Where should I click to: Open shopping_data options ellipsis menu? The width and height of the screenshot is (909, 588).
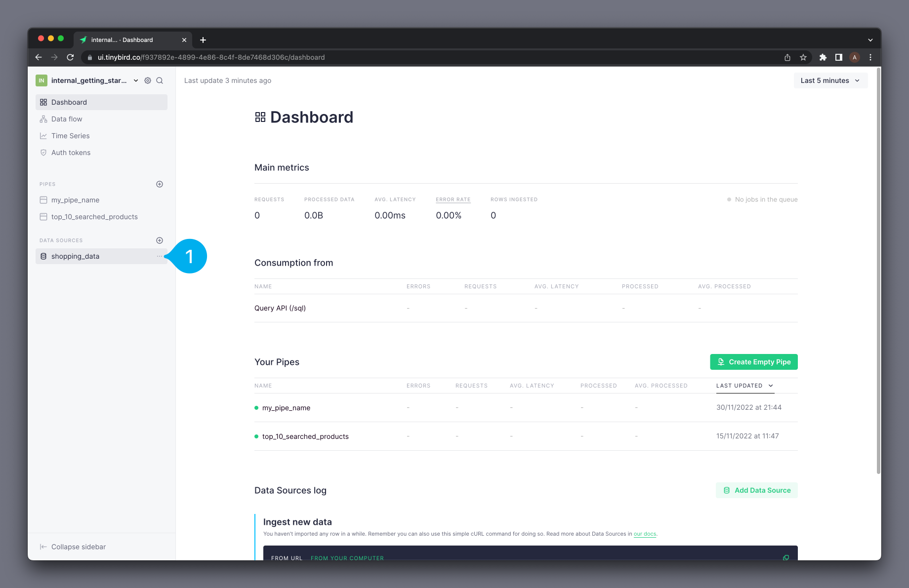click(160, 256)
